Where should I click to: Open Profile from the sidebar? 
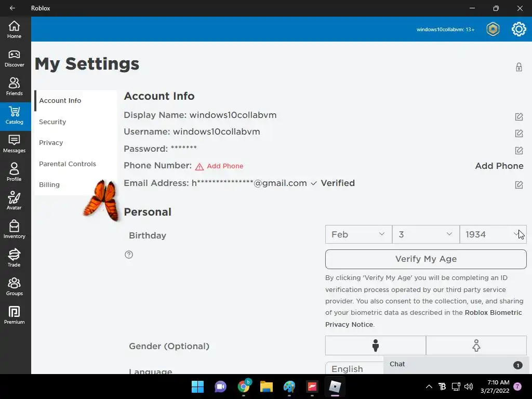[x=14, y=172]
